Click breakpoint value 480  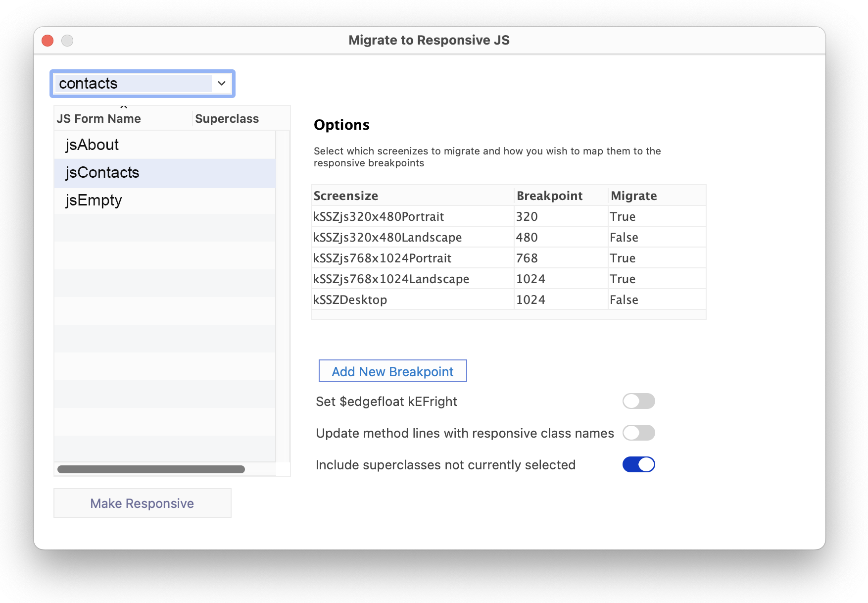(561, 237)
